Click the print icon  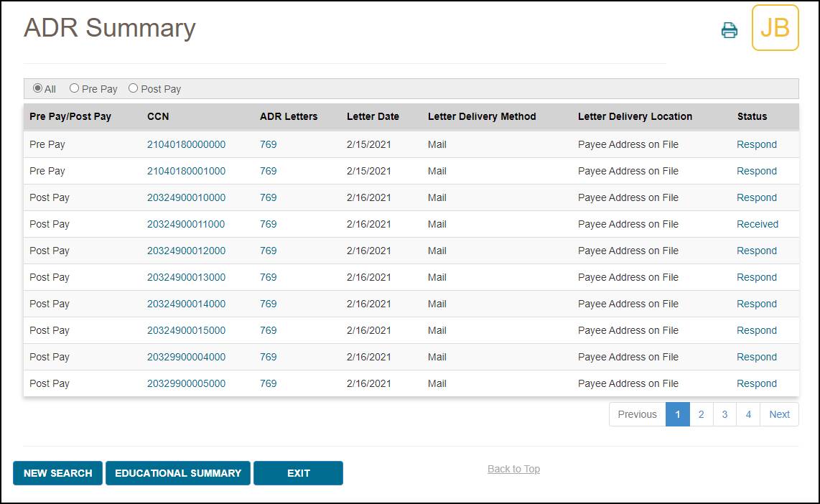pos(729,30)
